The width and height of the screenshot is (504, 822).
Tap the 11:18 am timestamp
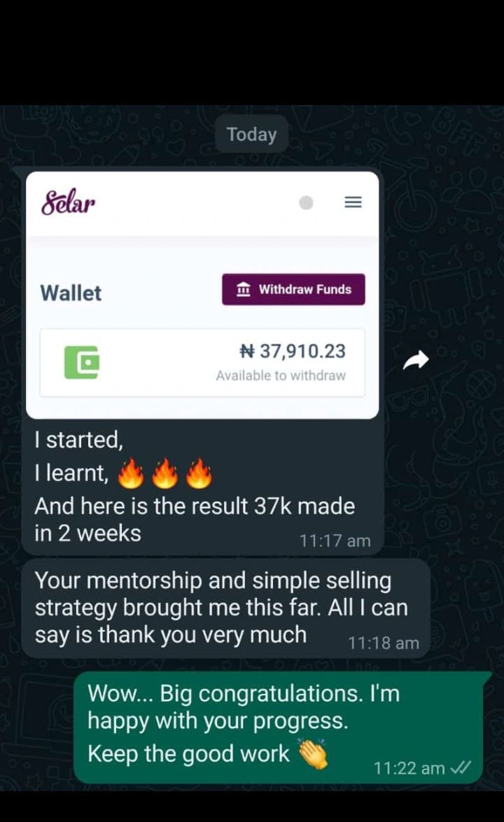click(x=384, y=643)
